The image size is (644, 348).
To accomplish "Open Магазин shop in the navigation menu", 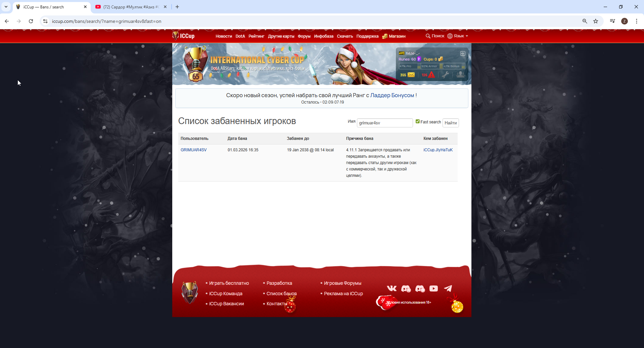I will click(x=394, y=36).
